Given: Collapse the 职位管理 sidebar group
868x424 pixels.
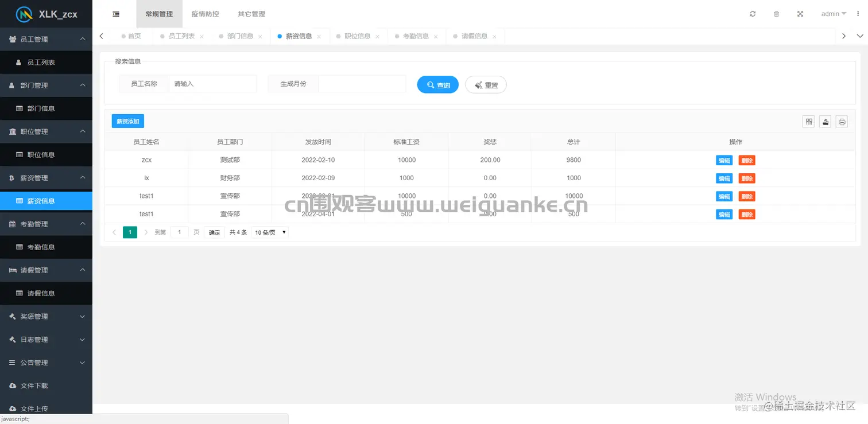Looking at the screenshot, I should (x=46, y=131).
